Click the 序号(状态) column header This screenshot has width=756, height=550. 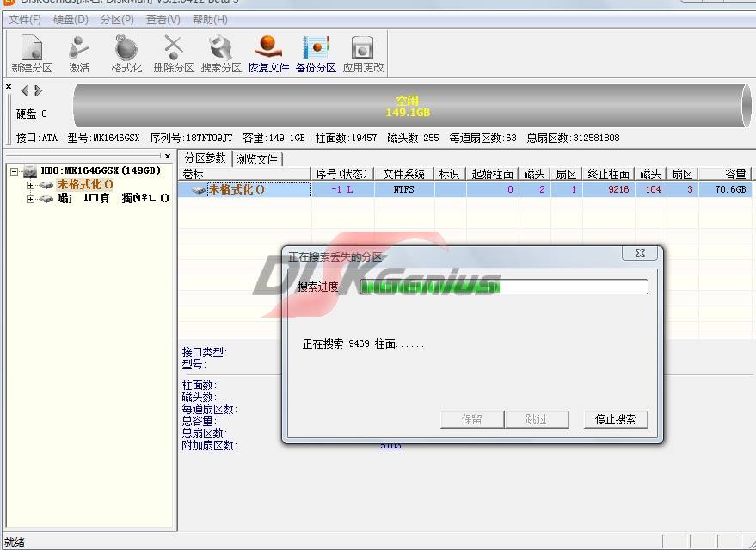[x=342, y=174]
